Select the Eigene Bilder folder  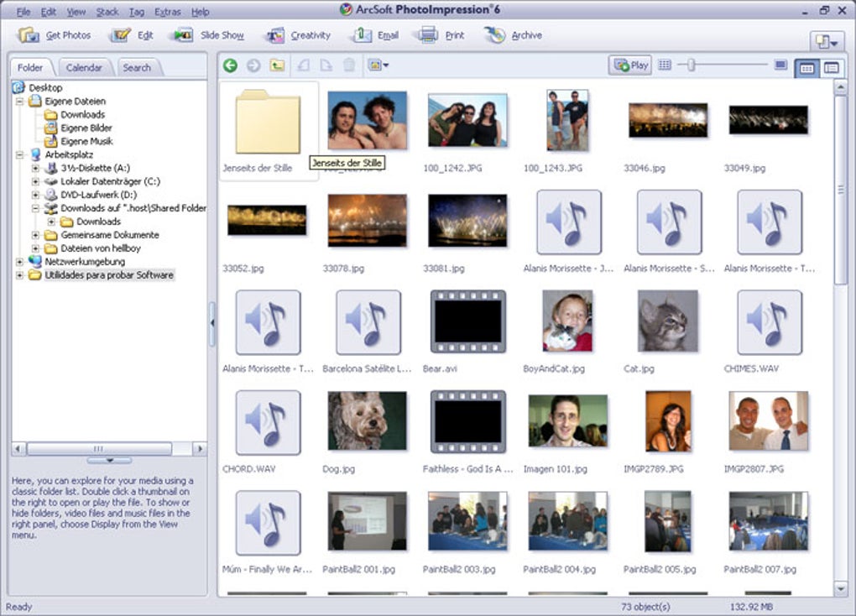[x=86, y=128]
